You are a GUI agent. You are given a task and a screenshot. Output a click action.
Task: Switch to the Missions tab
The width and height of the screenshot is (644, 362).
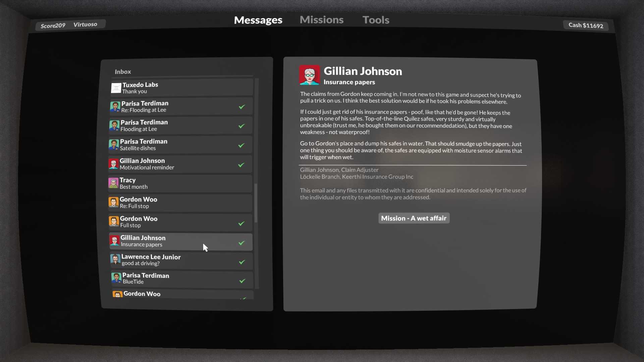pyautogui.click(x=322, y=19)
